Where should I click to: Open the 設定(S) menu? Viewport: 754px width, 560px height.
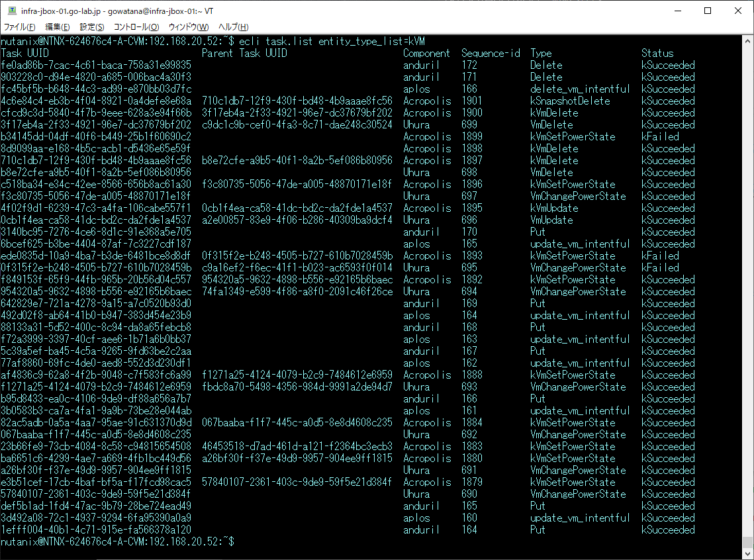point(92,27)
